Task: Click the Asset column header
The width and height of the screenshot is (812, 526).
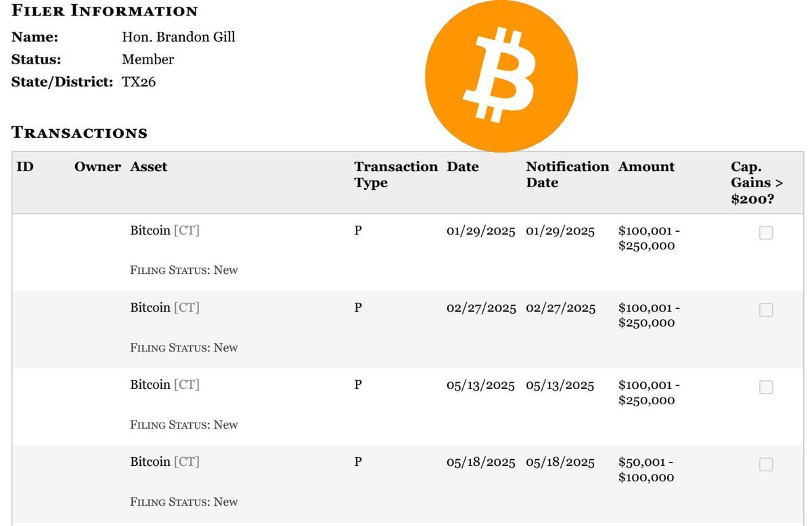Action: coord(149,167)
